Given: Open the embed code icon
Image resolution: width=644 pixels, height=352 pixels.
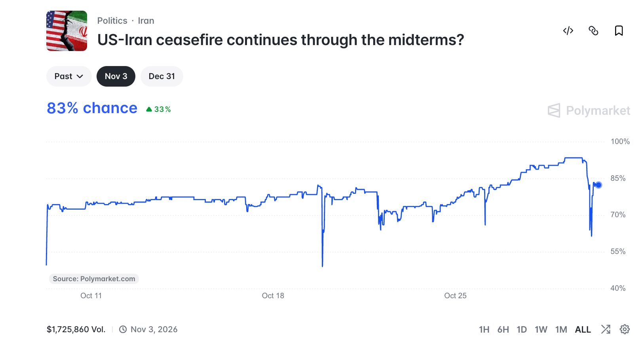Looking at the screenshot, I should coord(568,31).
